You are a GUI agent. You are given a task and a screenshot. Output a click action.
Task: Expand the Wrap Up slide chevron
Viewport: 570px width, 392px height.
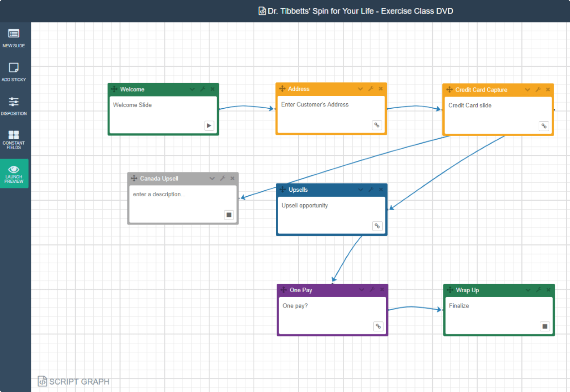pyautogui.click(x=528, y=290)
